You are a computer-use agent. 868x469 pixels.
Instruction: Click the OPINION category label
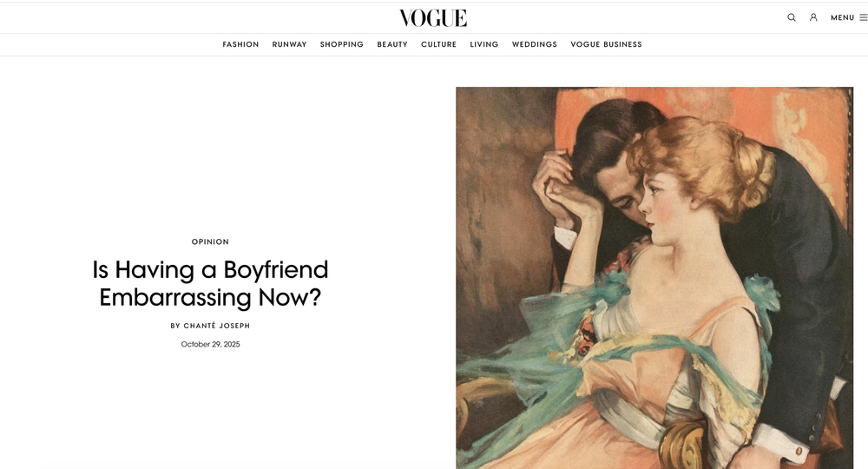tap(210, 242)
